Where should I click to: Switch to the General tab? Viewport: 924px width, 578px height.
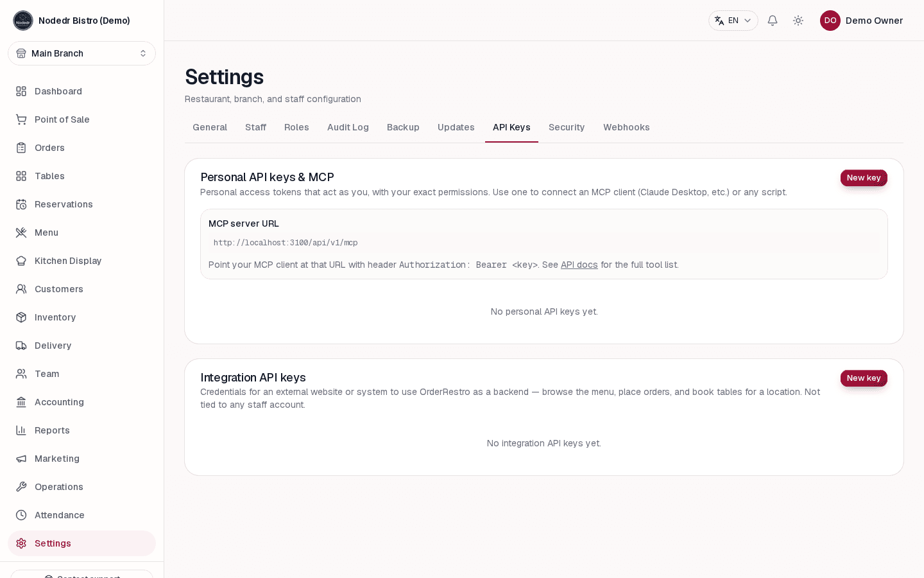click(210, 127)
